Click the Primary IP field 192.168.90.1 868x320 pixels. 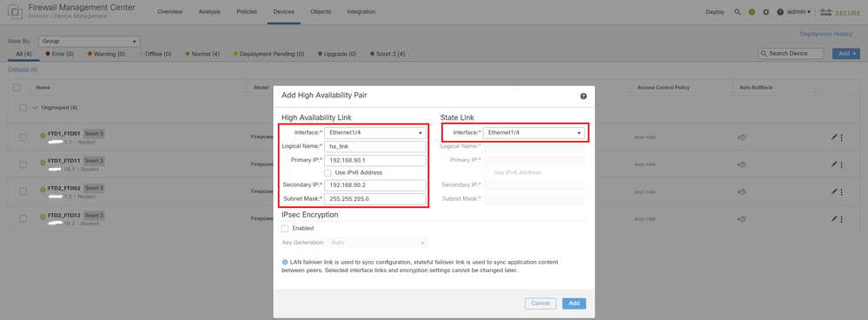coord(374,161)
